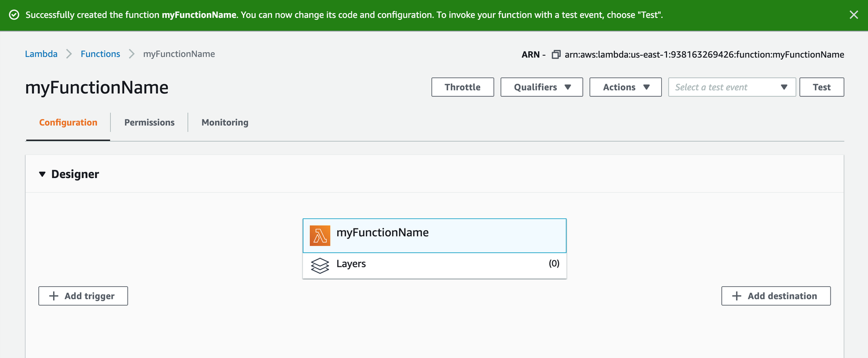Screen dimensions: 868x358
Task: Switch to the Permissions tab
Action: tap(149, 123)
